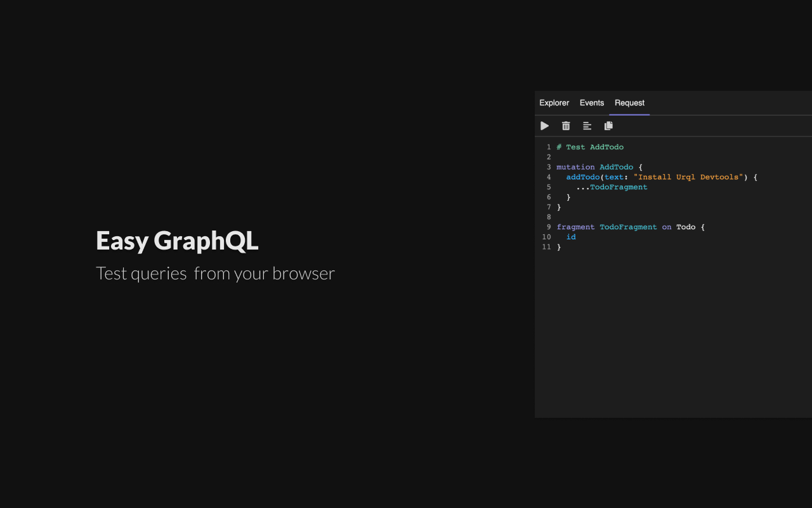Click the "Easy GraphQL" heading
Image resolution: width=812 pixels, height=508 pixels.
(x=177, y=241)
